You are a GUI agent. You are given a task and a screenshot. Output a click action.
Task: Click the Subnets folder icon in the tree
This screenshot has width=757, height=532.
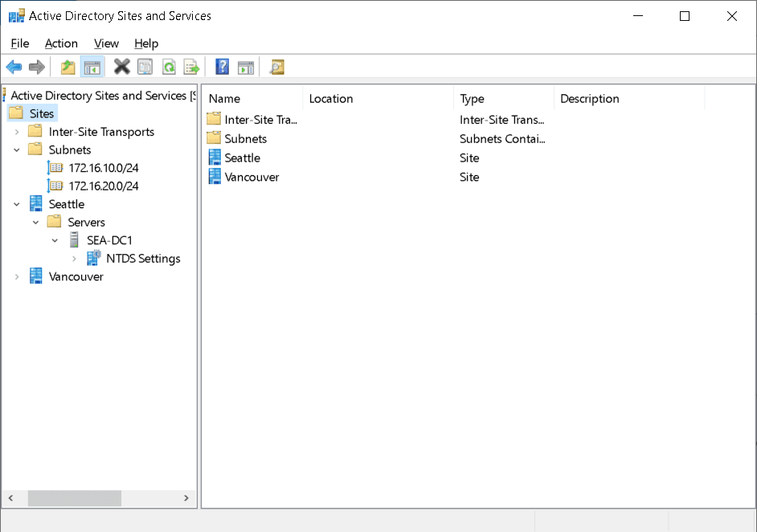point(35,149)
